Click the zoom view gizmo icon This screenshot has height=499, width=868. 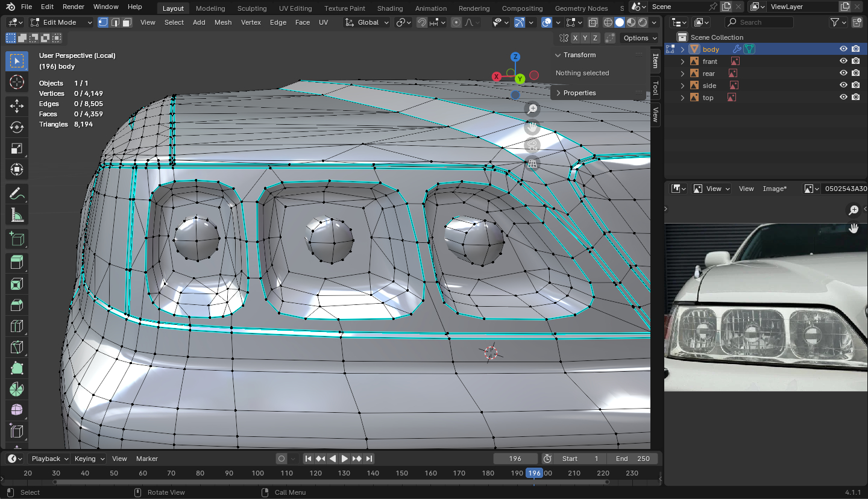[532, 109]
